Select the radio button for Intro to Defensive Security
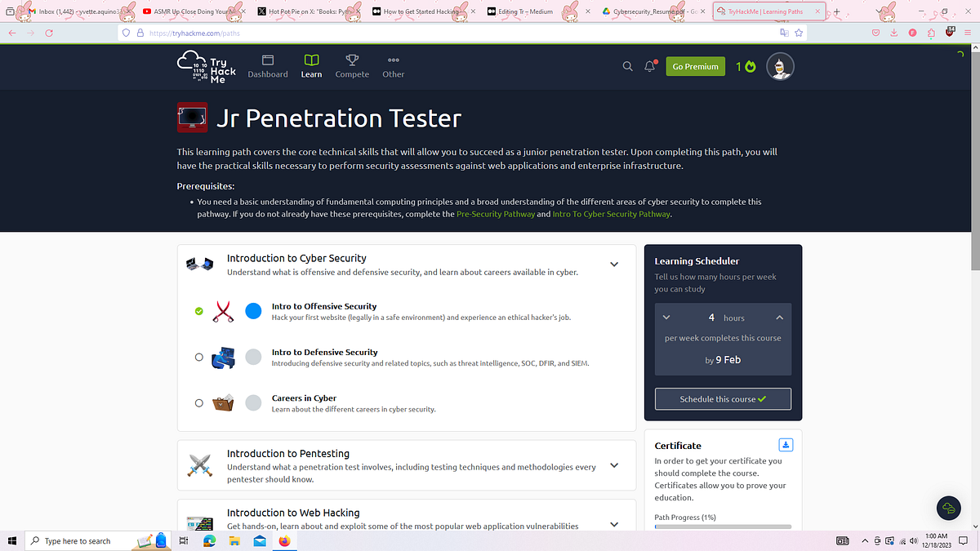Image resolution: width=980 pixels, height=551 pixels. tap(198, 357)
